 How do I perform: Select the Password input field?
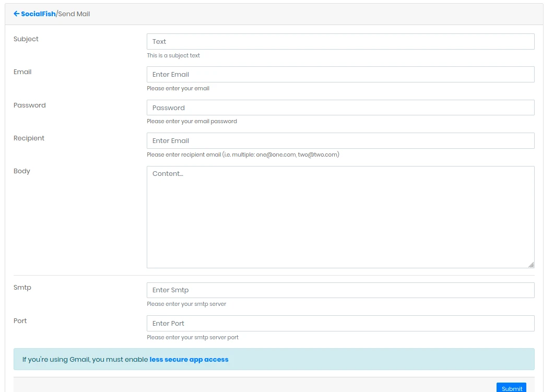(x=339, y=108)
